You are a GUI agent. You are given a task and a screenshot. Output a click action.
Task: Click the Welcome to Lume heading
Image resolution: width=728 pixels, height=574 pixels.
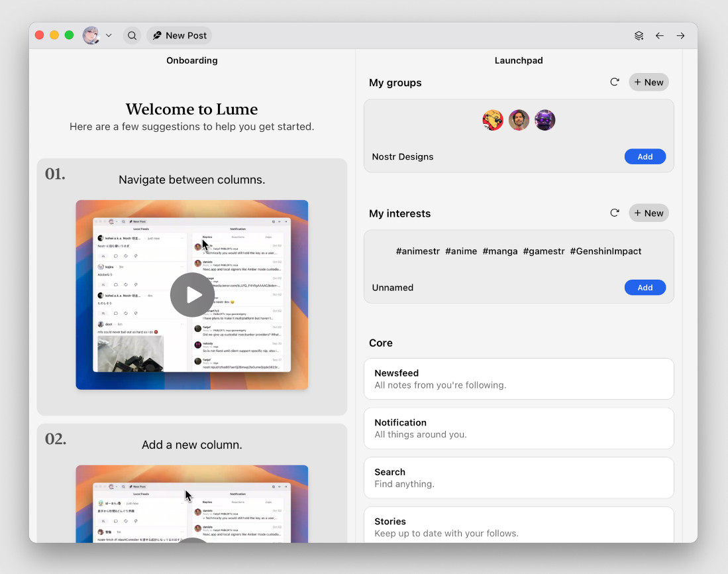click(191, 109)
